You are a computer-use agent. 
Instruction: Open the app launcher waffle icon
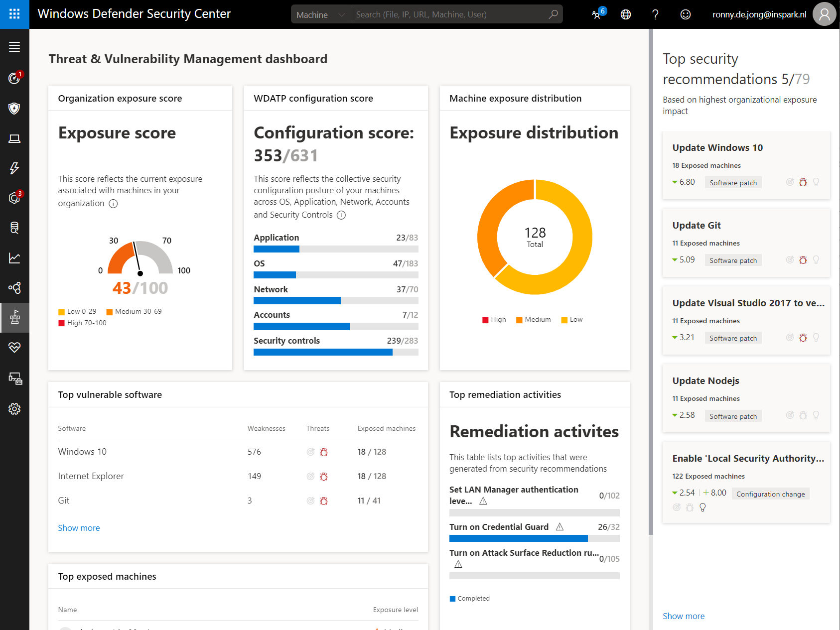(14, 14)
